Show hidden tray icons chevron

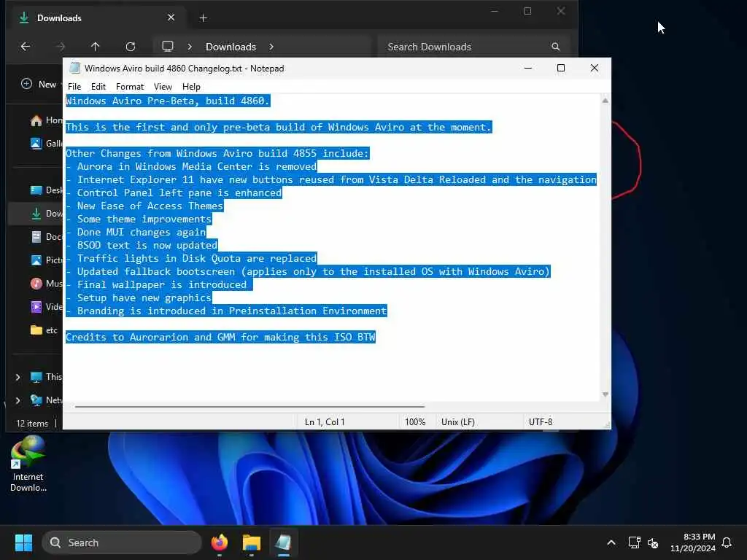pos(611,542)
